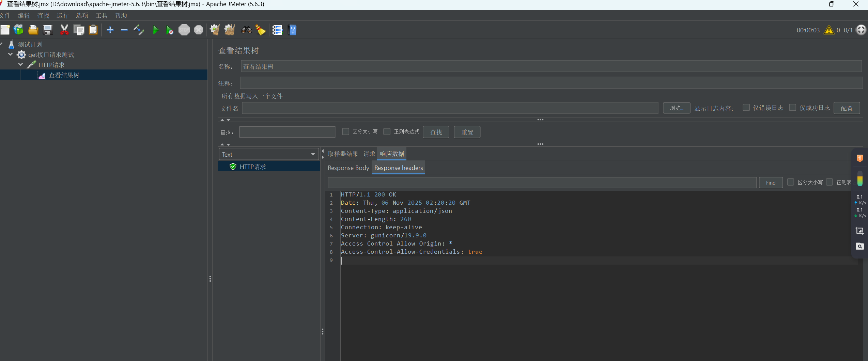Enable the 仅成功日志 checkbox
This screenshot has width=868, height=361.
pyautogui.click(x=793, y=108)
